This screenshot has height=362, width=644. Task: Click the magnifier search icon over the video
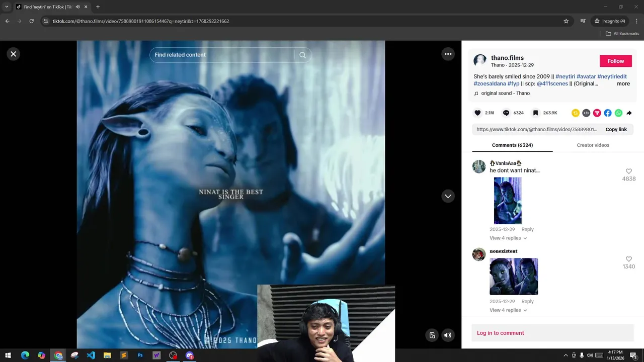302,55
